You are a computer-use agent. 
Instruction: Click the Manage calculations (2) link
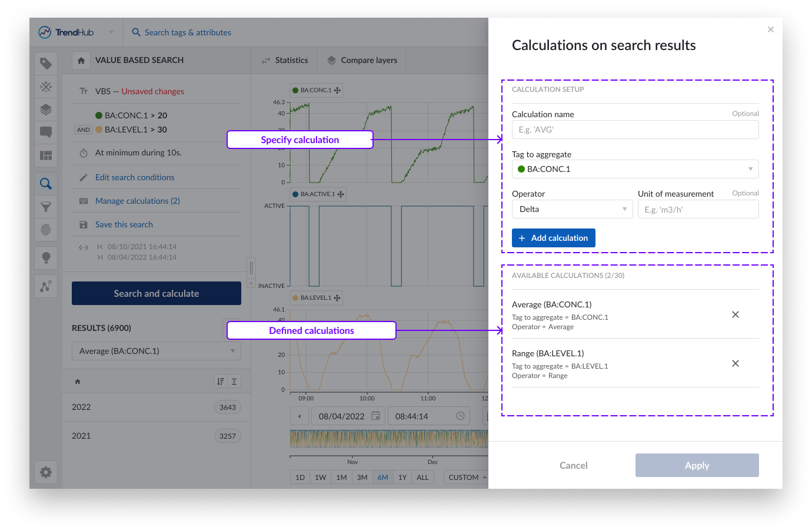pyautogui.click(x=138, y=201)
